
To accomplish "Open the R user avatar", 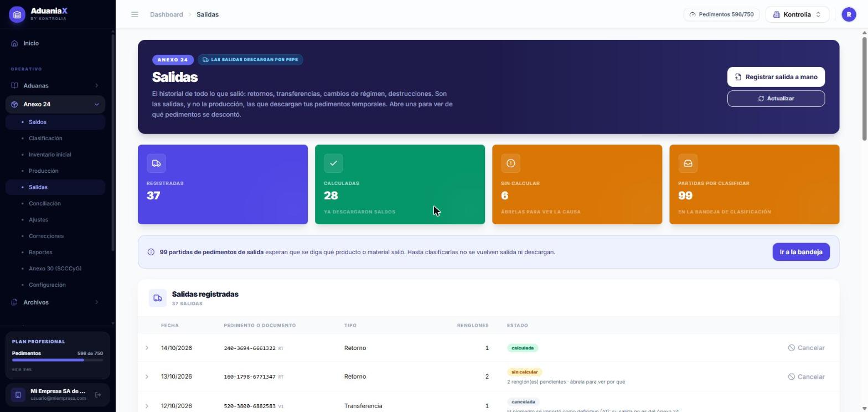I will (849, 14).
